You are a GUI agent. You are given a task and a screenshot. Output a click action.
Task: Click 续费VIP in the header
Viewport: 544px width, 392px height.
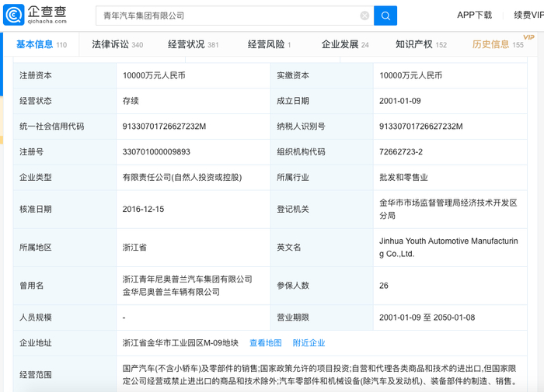tap(528, 15)
